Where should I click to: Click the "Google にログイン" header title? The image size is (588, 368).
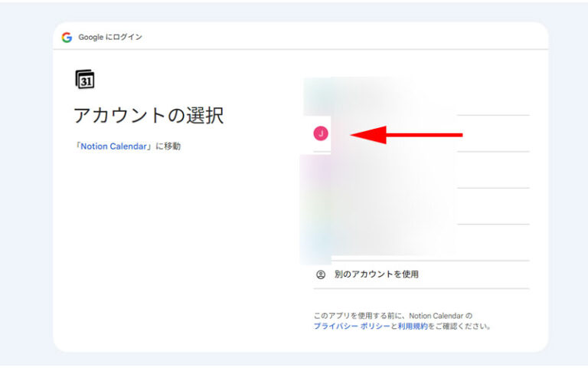110,37
